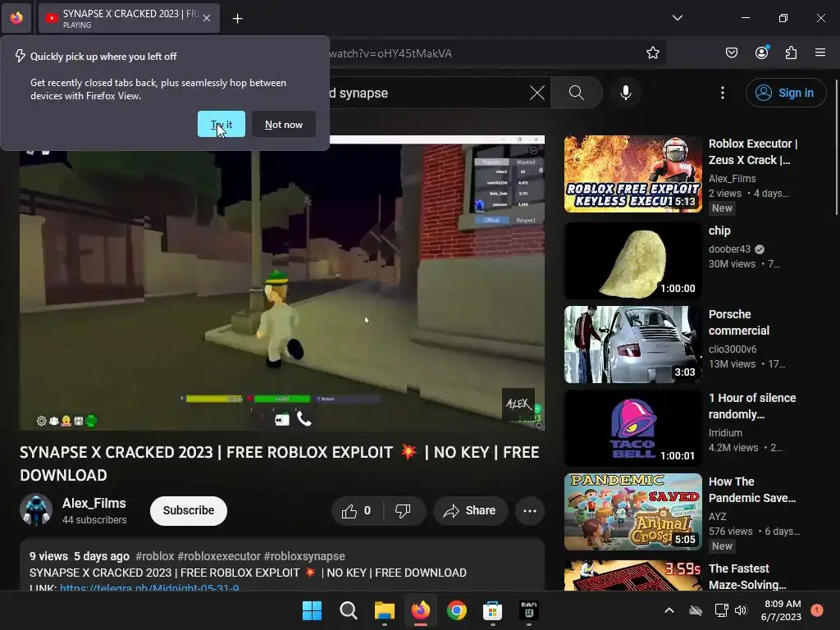Open Firefox account icon
Viewport: 840px width, 630px height.
pos(762,52)
